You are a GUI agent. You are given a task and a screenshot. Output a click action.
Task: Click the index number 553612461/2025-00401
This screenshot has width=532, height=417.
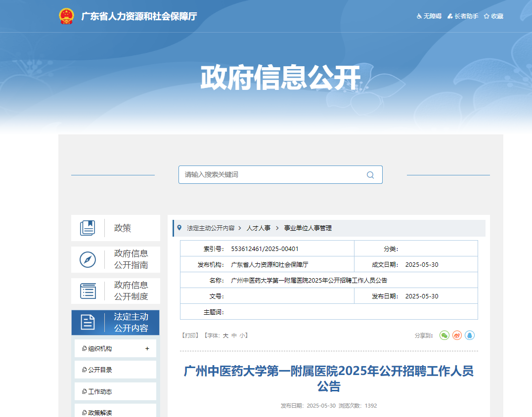265,249
